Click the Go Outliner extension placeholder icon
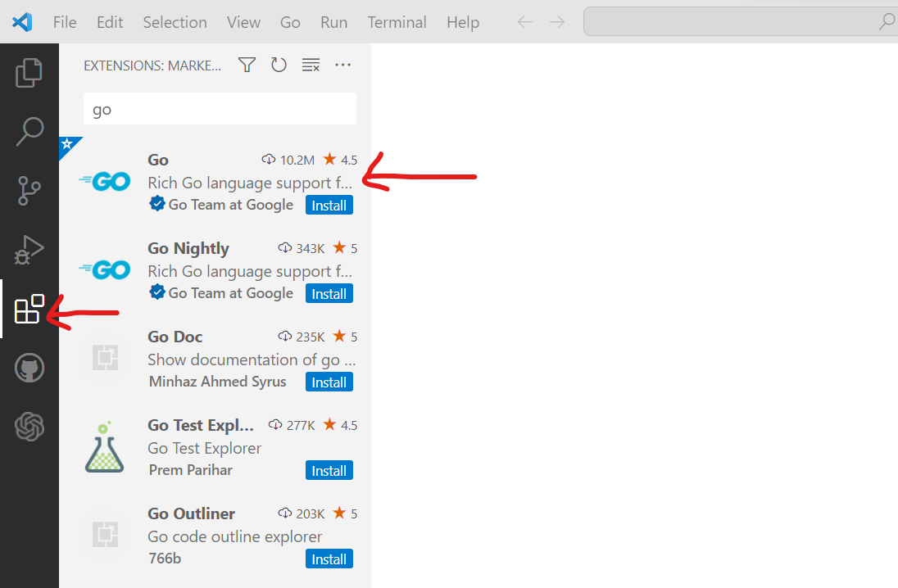 pyautogui.click(x=105, y=536)
